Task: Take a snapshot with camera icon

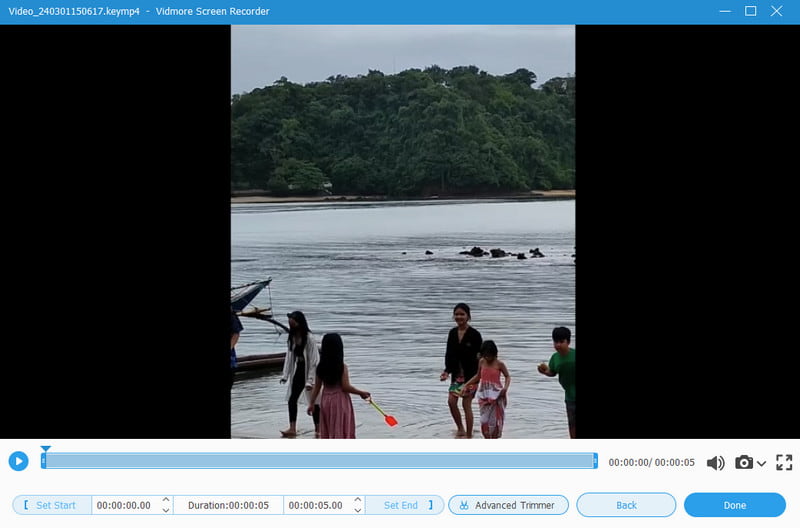Action: (743, 463)
